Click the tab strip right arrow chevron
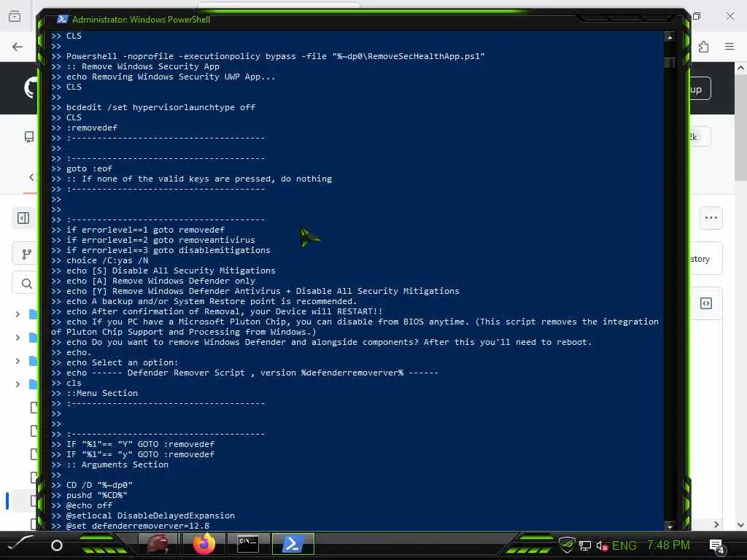Viewport: 747px width, 560px height. click(x=716, y=524)
